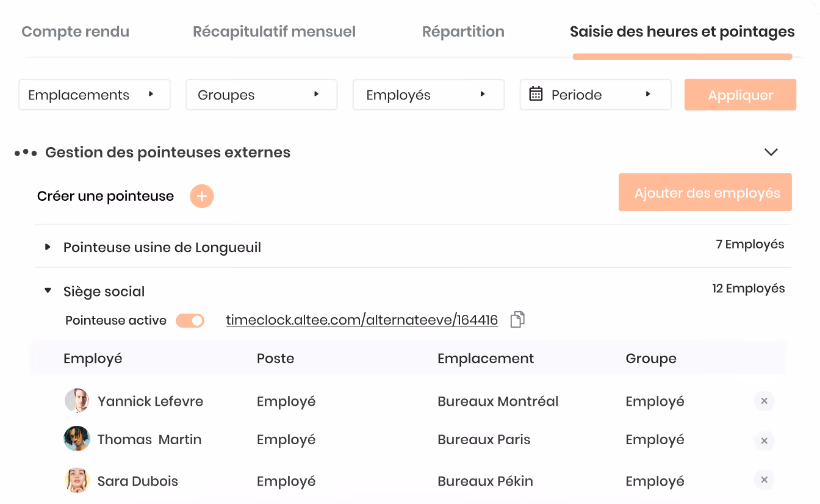Click the name Sara Dubois
Image resolution: width=820 pixels, height=504 pixels.
(x=138, y=481)
